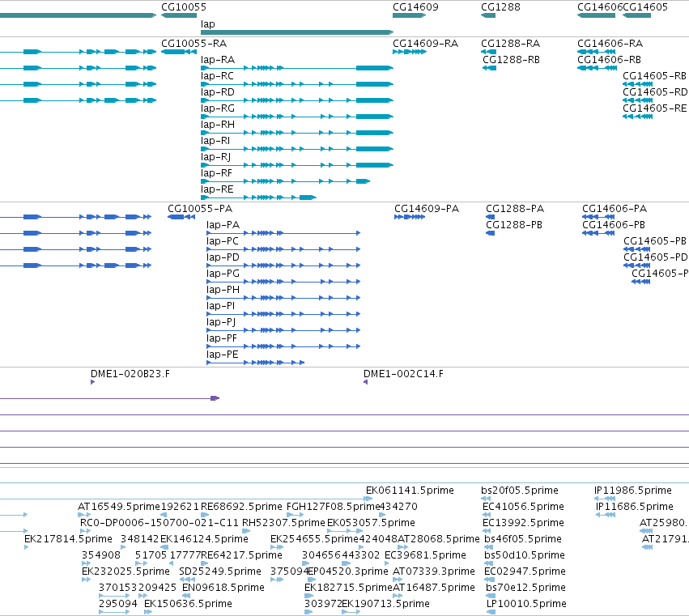Click the CG14605-RD transcript
The image size is (689, 616).
point(638,100)
